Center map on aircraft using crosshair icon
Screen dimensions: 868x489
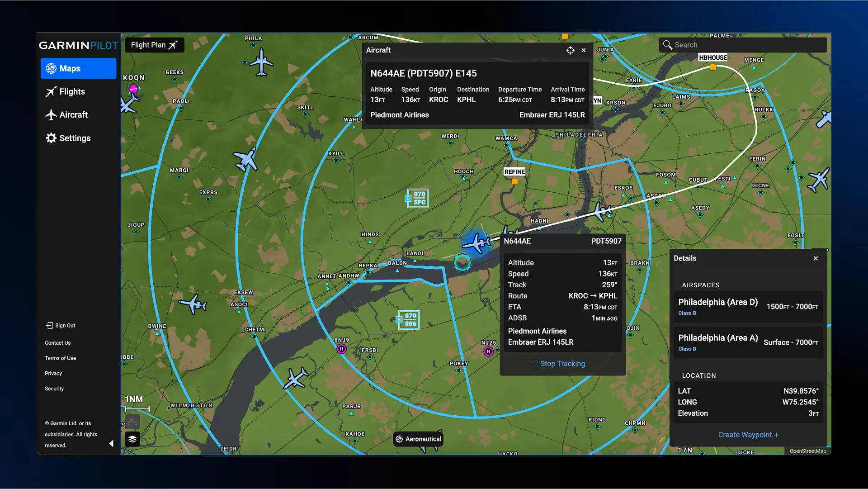[570, 50]
